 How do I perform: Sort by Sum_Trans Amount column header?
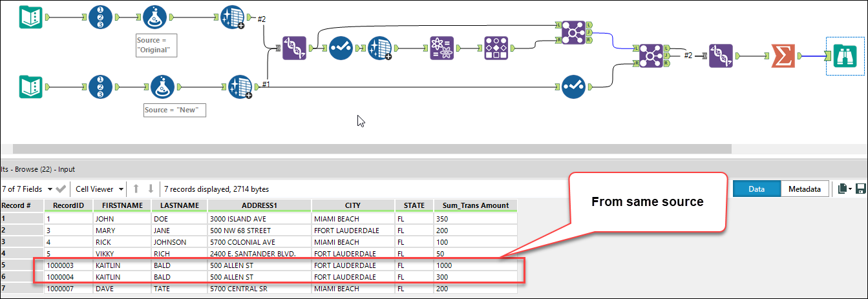(475, 205)
